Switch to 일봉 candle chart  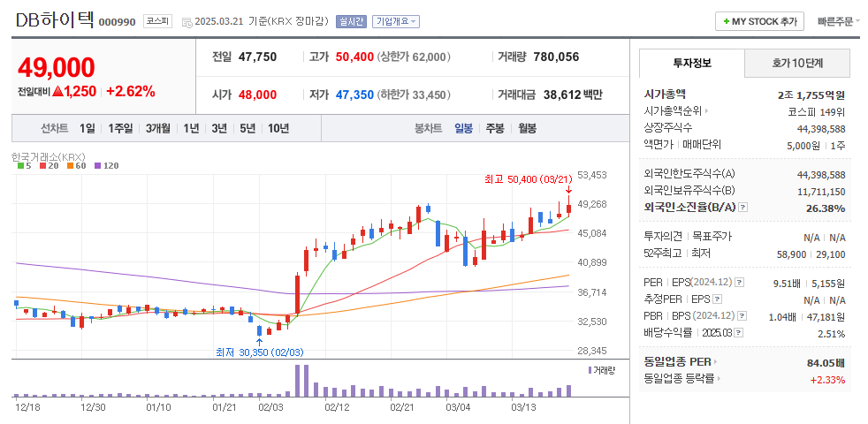(x=463, y=128)
